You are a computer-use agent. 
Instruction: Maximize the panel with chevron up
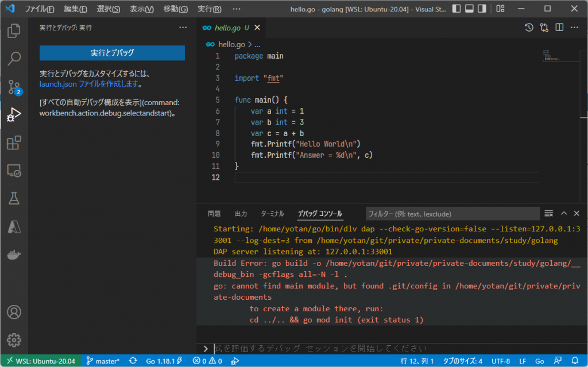[564, 213]
